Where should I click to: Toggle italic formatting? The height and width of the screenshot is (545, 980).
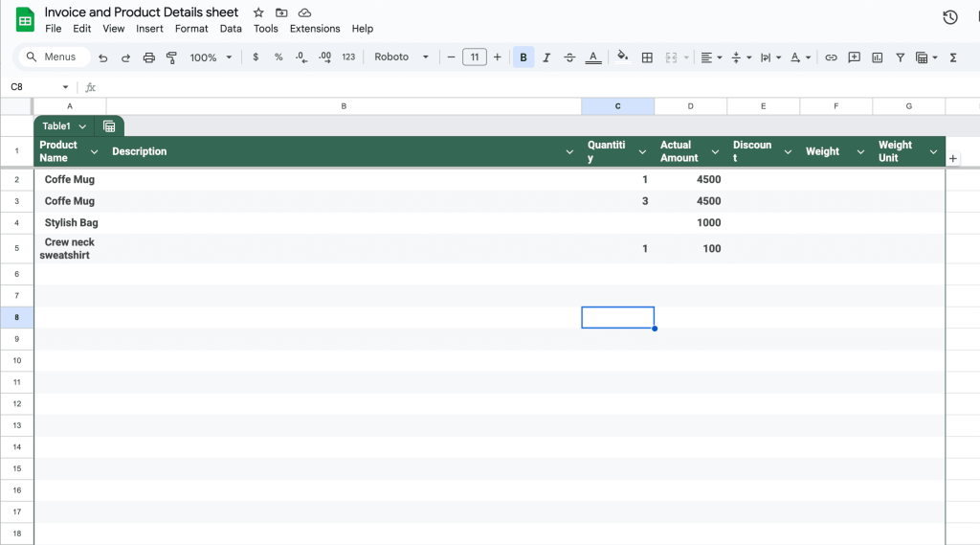[546, 57]
